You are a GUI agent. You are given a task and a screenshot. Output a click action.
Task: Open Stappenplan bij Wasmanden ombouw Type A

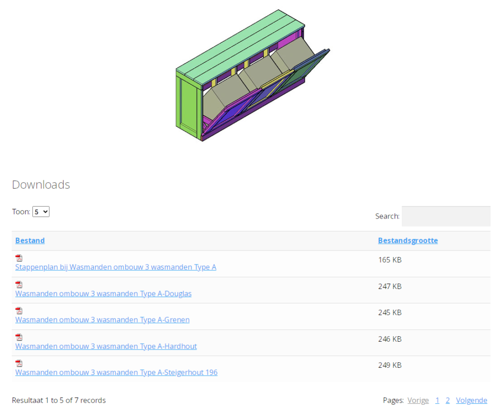[116, 267]
